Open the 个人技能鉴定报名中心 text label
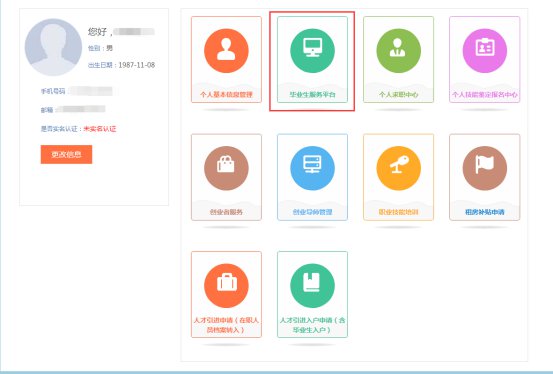This screenshot has width=553, height=374. click(x=485, y=95)
